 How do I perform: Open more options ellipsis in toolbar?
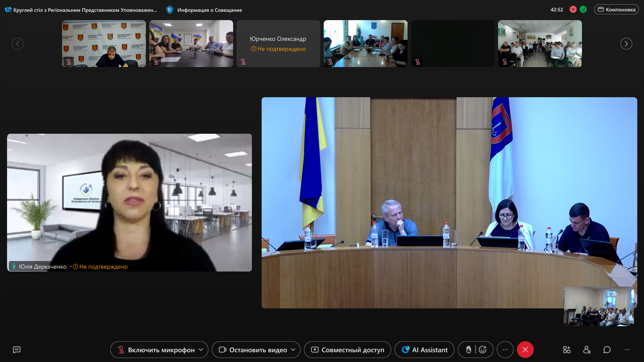click(505, 350)
